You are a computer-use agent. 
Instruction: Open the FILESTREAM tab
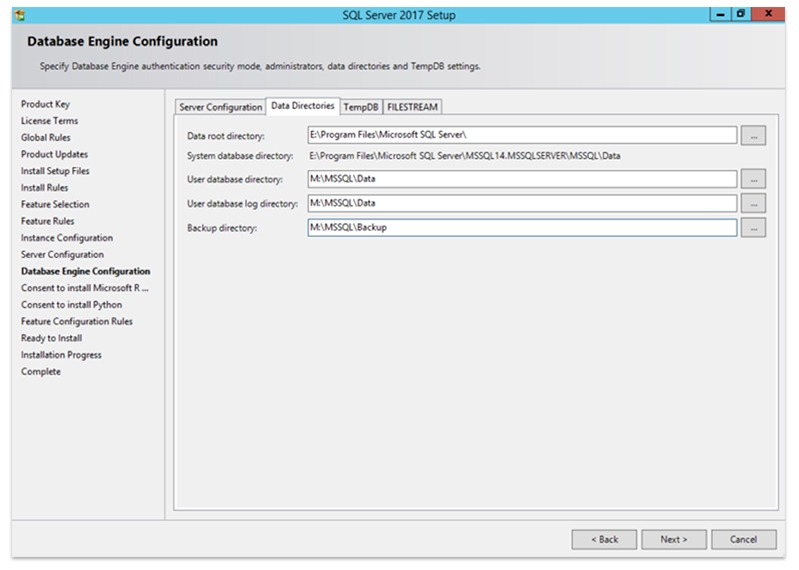(412, 107)
